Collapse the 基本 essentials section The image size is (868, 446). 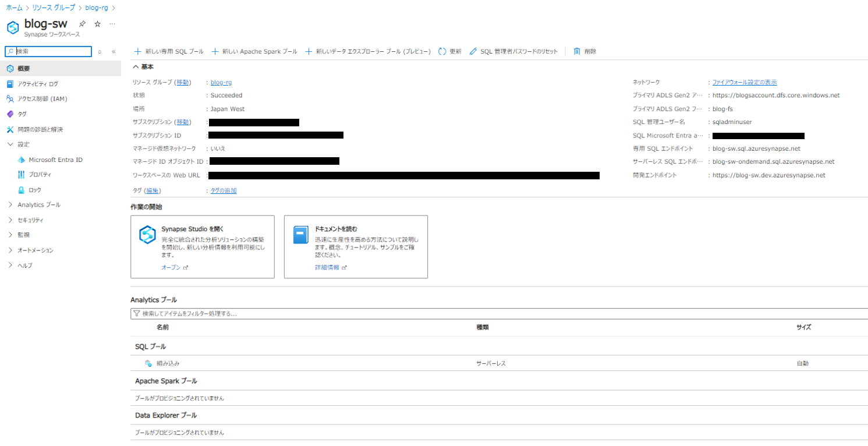click(136, 67)
